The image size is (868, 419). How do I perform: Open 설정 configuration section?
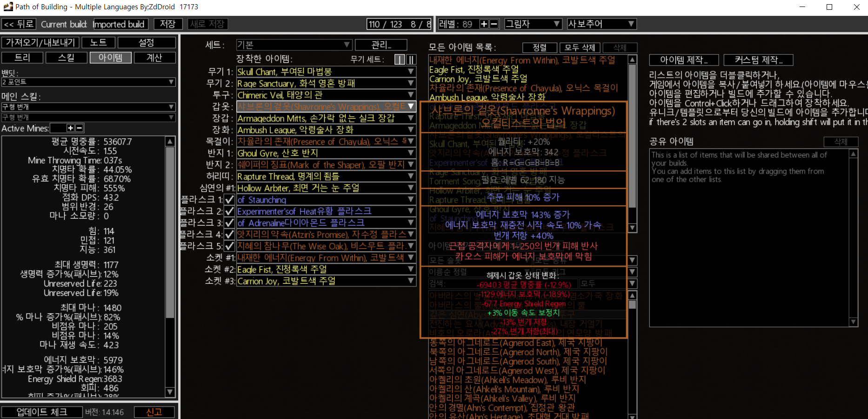coord(147,43)
